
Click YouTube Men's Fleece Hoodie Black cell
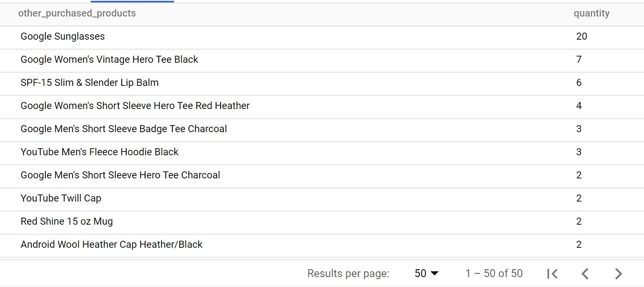pyautogui.click(x=99, y=152)
